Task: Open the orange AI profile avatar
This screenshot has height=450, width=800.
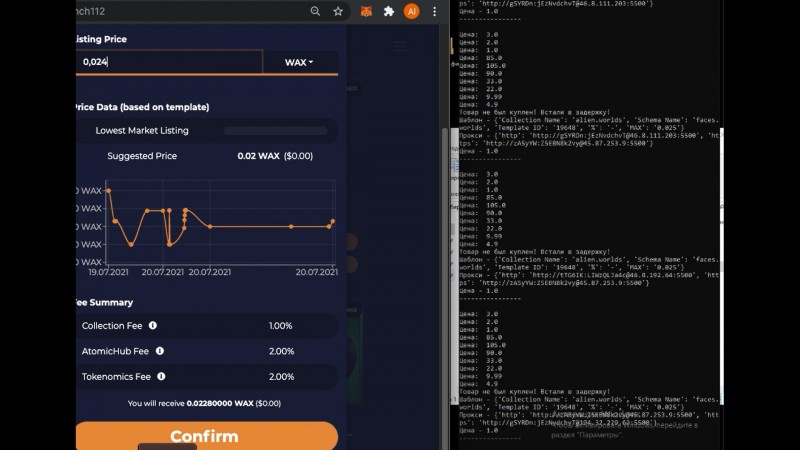Action: [411, 11]
